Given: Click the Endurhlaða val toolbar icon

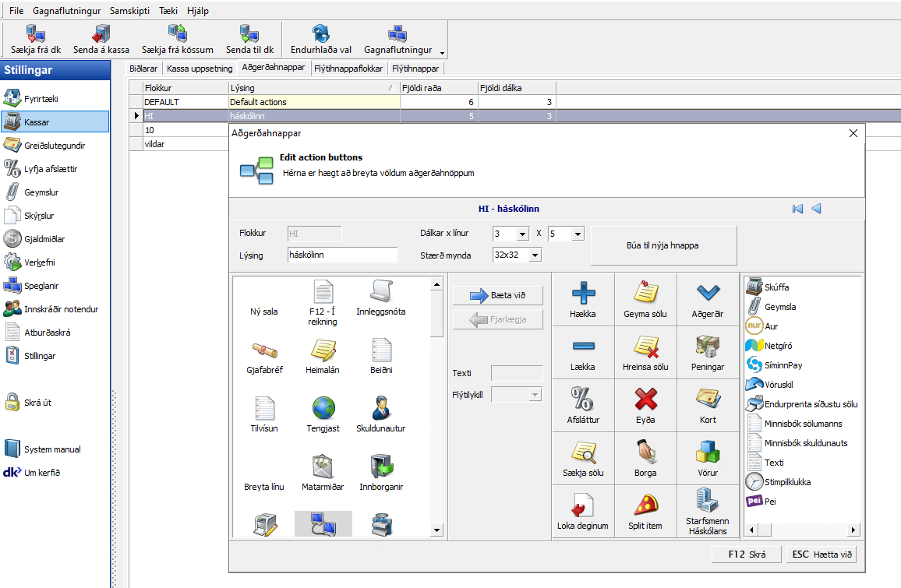Looking at the screenshot, I should click(x=321, y=33).
